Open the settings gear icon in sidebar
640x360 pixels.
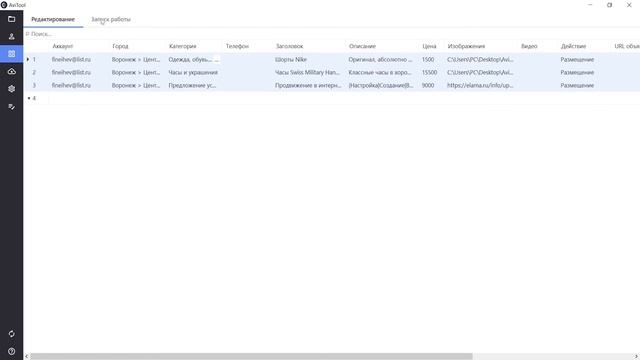pos(11,89)
